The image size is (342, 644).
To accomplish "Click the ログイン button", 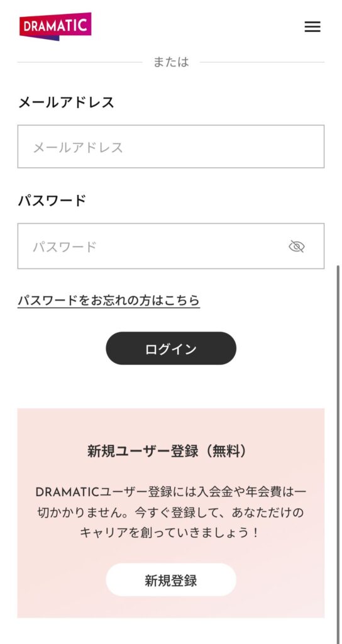I will [171, 348].
